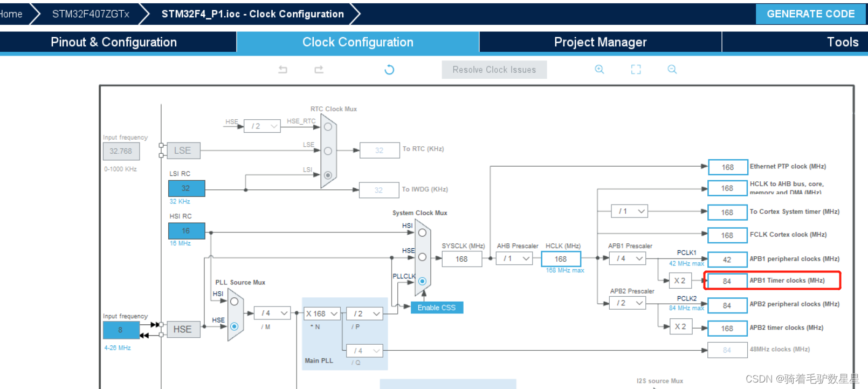Select HSE in PLL Source Mux

(235, 326)
